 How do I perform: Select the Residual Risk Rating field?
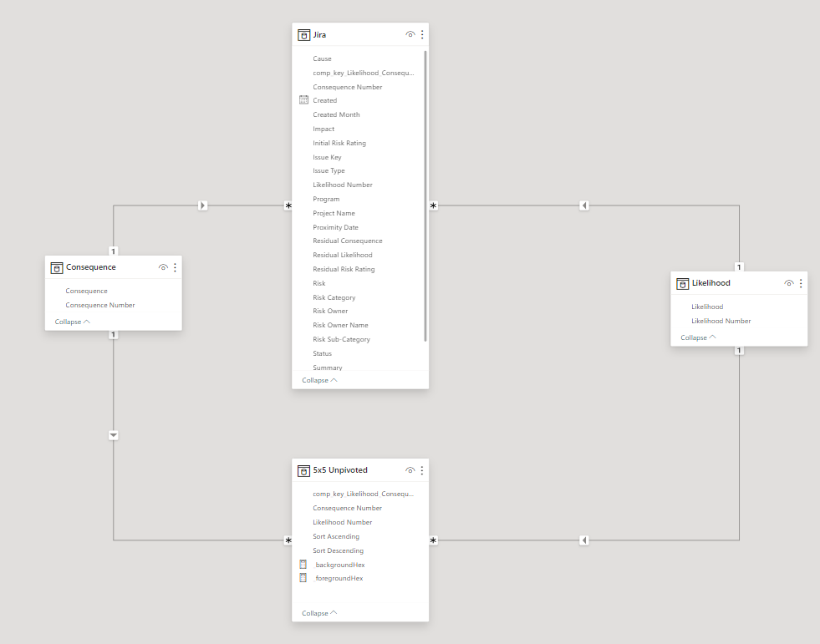344,269
